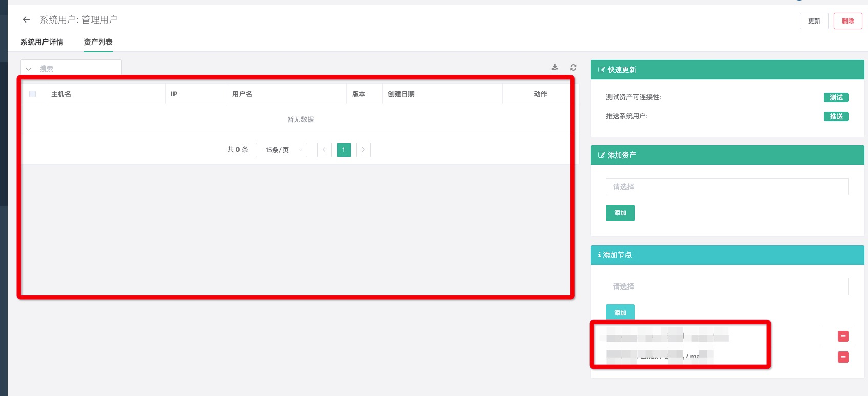
Task: Go to next page arrow
Action: point(363,150)
